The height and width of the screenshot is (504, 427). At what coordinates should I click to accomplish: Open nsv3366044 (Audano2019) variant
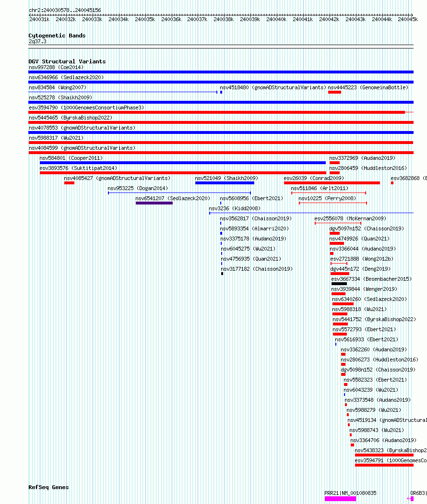point(363,249)
